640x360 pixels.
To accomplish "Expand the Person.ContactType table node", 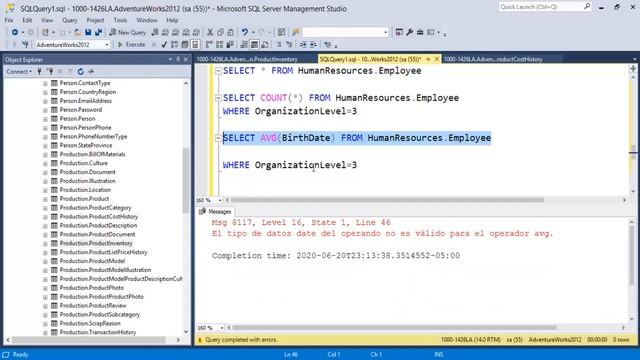I will pyautogui.click(x=45, y=83).
